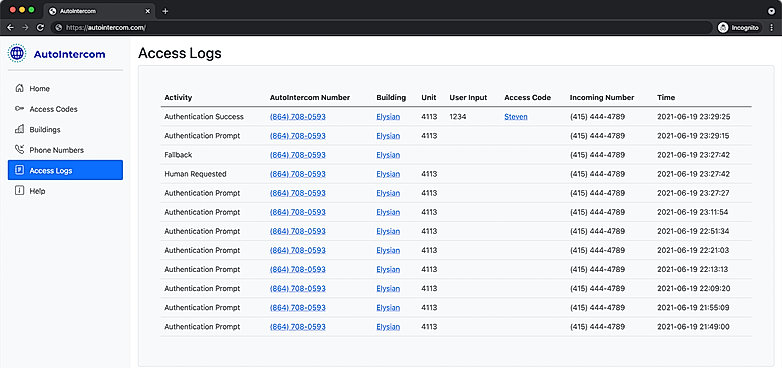This screenshot has width=782, height=368.
Task: Click the AutoIntercom Number column header
Action: pyautogui.click(x=310, y=98)
